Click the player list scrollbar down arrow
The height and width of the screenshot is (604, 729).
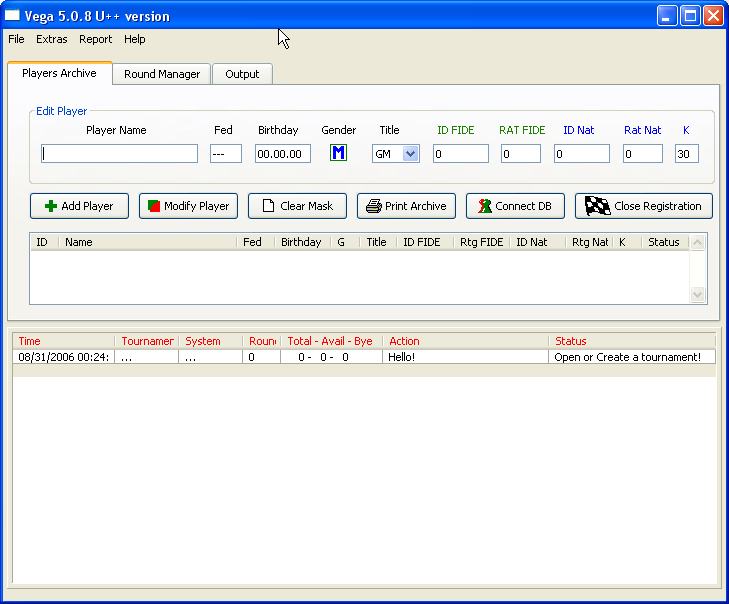[698, 295]
